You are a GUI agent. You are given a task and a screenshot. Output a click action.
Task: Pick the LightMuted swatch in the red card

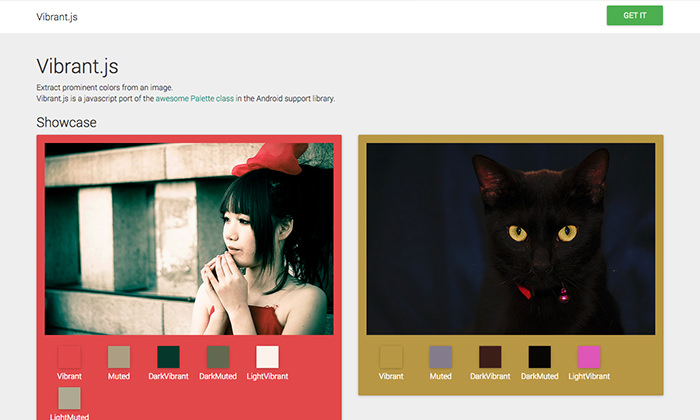(x=69, y=398)
